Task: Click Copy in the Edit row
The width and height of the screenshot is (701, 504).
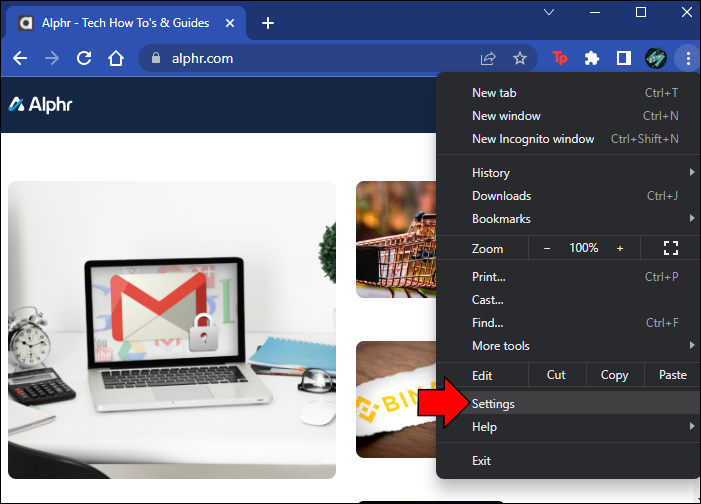Action: [615, 375]
